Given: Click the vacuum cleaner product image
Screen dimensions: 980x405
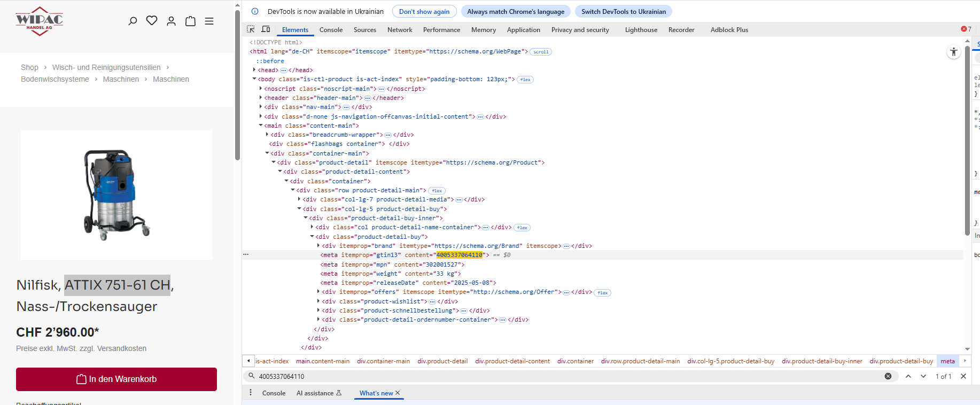Looking at the screenshot, I should (116, 195).
